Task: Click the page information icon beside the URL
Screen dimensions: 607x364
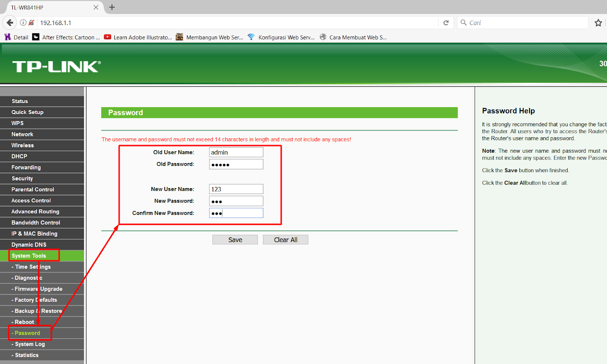Action: (23, 22)
